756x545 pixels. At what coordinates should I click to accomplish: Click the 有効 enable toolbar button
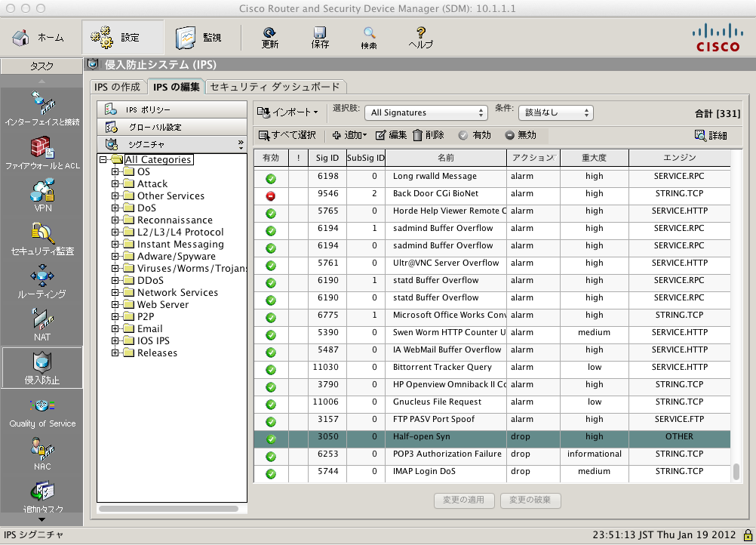475,135
